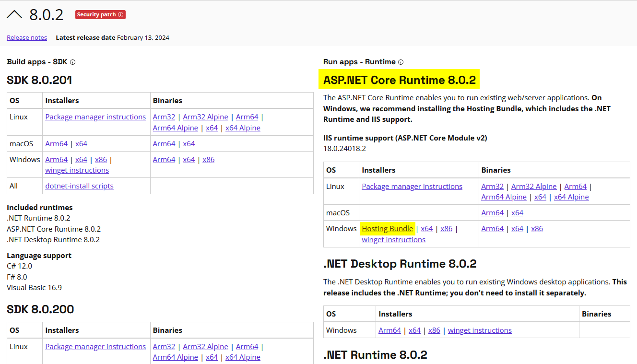The height and width of the screenshot is (364, 637).
Task: Click info icon beside Build apps - SDK
Action: click(72, 62)
